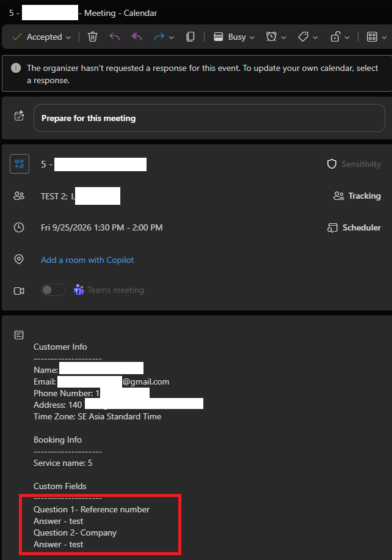The image size is (392, 560).
Task: Click Question 1- Reference number text
Action: pos(92,509)
